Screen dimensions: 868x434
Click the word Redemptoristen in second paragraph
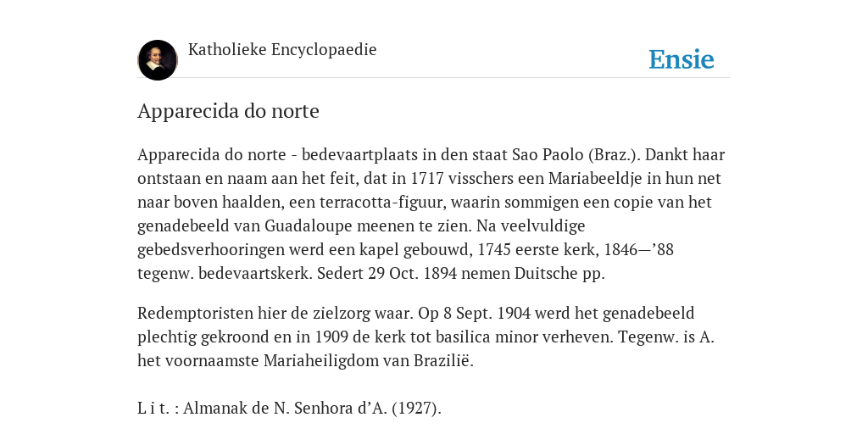click(x=196, y=314)
